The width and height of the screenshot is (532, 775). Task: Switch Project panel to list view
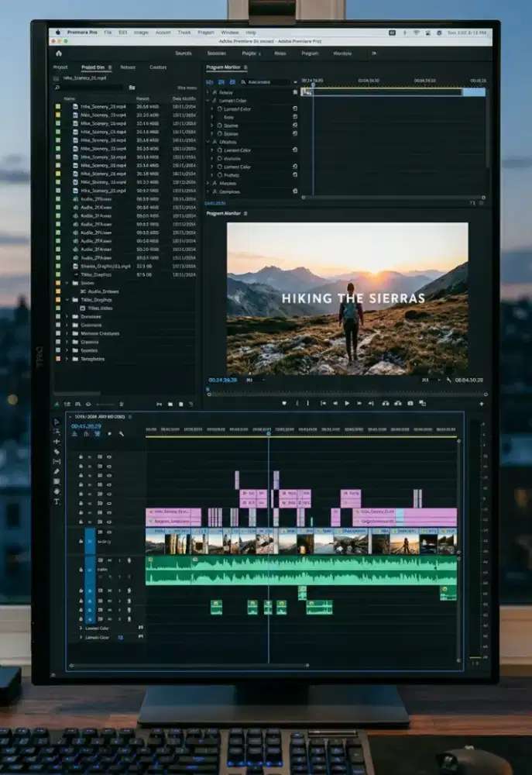67,405
